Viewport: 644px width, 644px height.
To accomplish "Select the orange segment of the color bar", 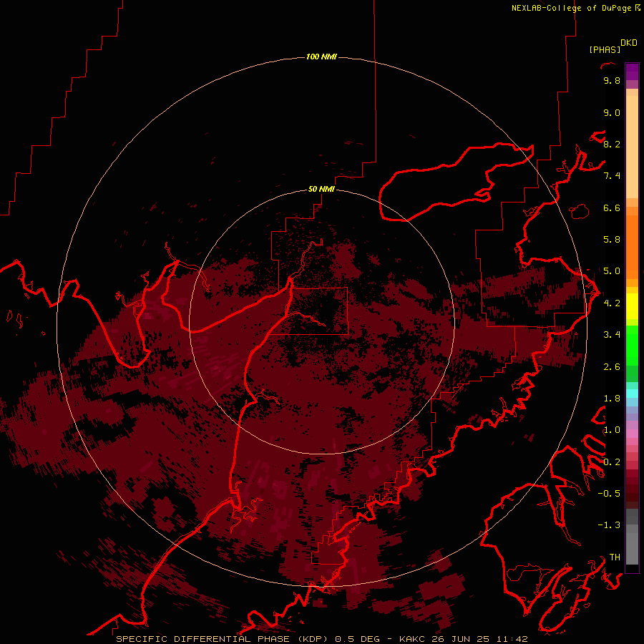I will coord(632,246).
